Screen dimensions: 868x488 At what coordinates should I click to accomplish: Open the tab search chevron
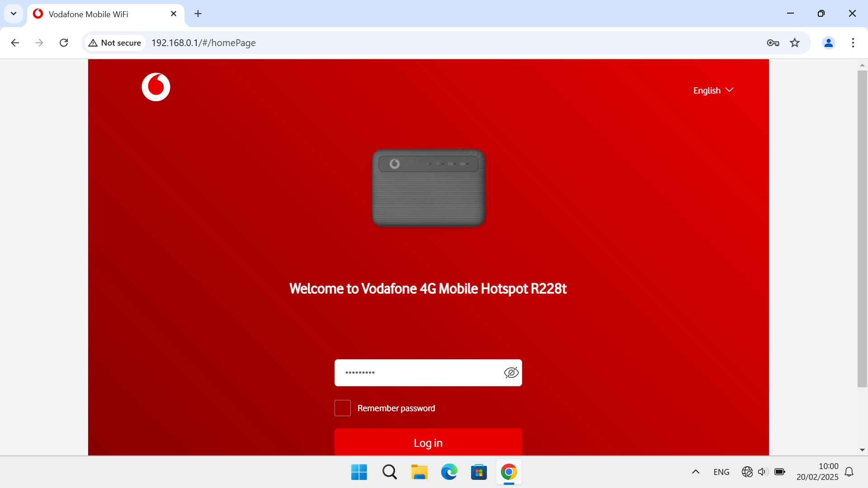(14, 14)
